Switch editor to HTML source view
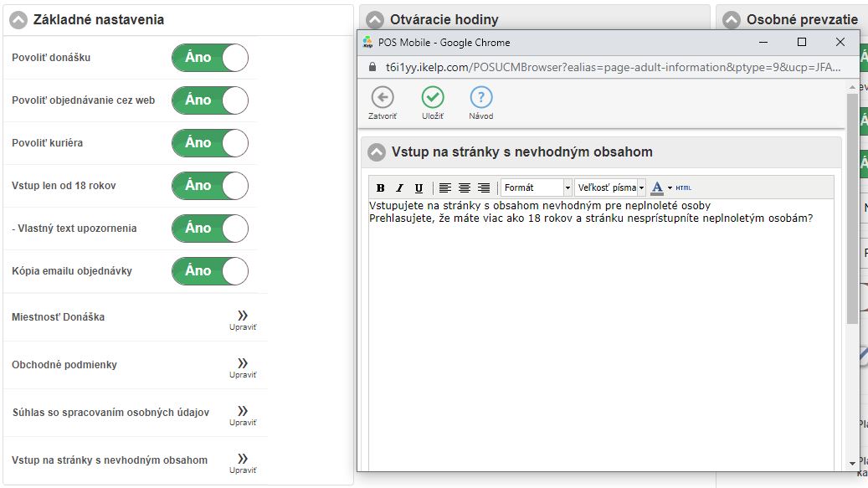 pyautogui.click(x=684, y=188)
